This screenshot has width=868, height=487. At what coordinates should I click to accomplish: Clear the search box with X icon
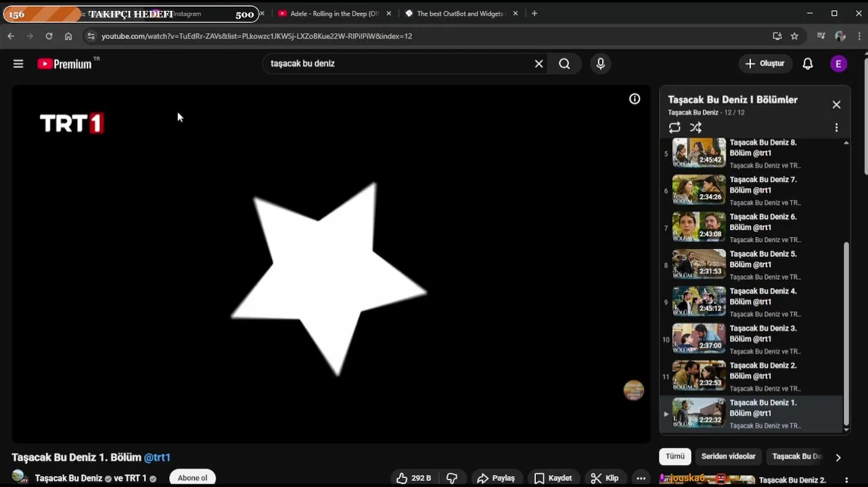point(539,64)
